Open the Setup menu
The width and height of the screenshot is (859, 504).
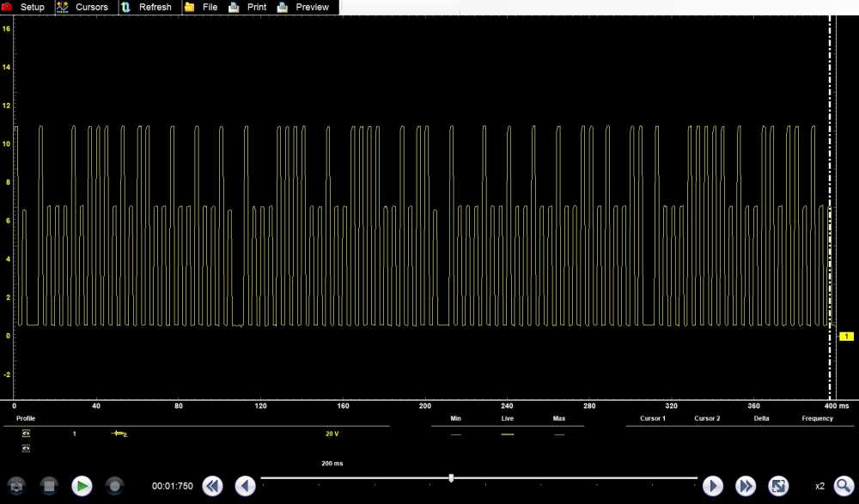24,7
